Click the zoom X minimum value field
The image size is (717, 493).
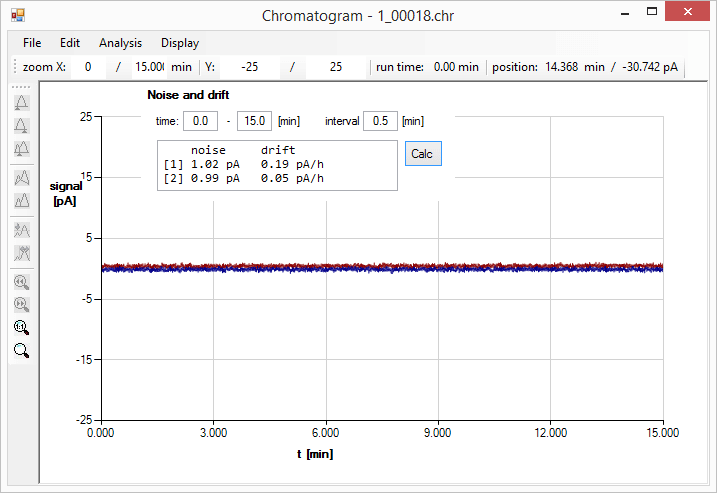tap(89, 68)
